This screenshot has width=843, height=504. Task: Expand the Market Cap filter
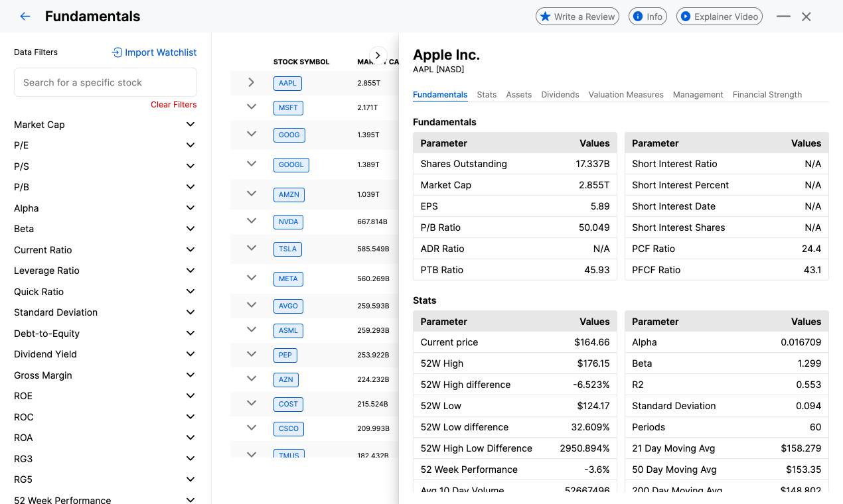[x=106, y=125]
